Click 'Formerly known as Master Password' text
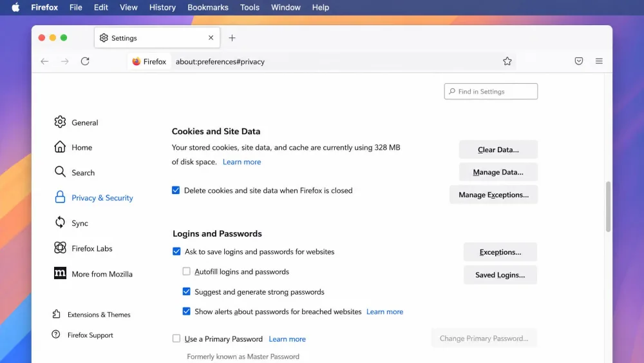This screenshot has width=644, height=363. [243, 357]
